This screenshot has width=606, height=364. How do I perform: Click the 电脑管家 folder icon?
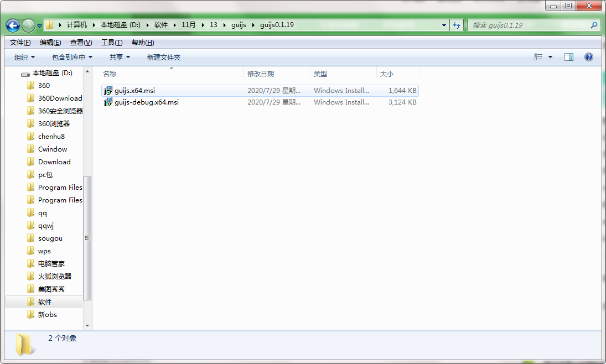click(31, 264)
